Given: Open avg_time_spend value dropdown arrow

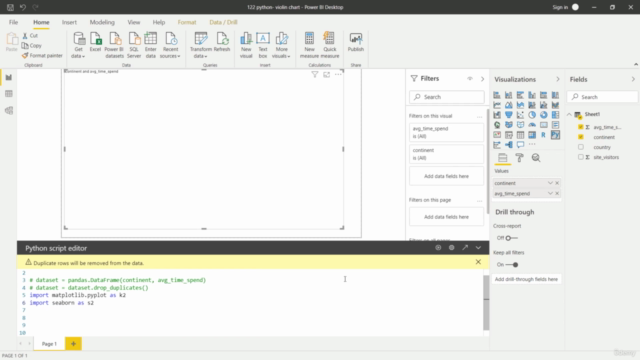Looking at the screenshot, I should click(550, 193).
